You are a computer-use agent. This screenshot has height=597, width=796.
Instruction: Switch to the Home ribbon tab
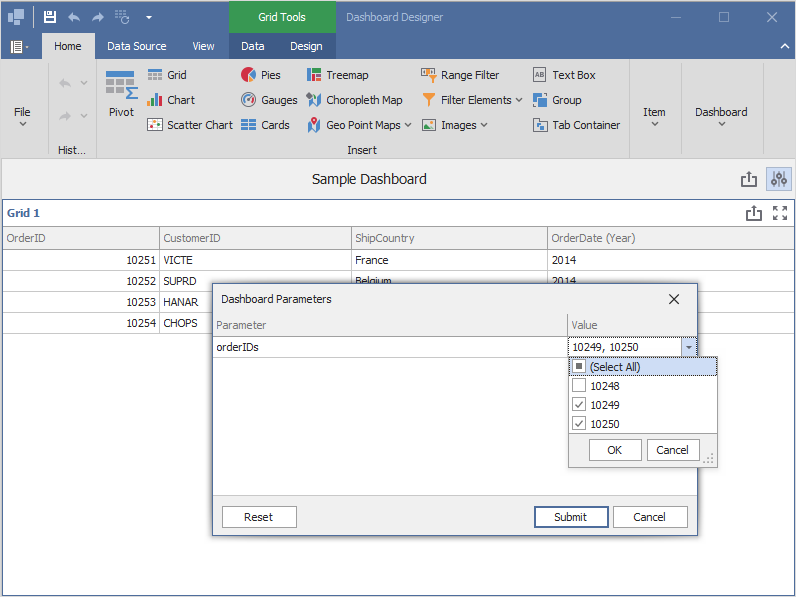[x=68, y=46]
